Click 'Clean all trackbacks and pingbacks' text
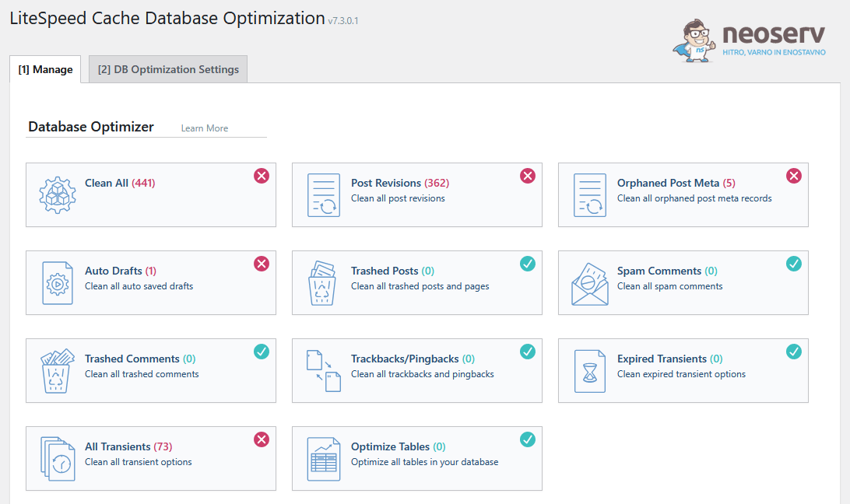850x504 pixels. (x=423, y=374)
